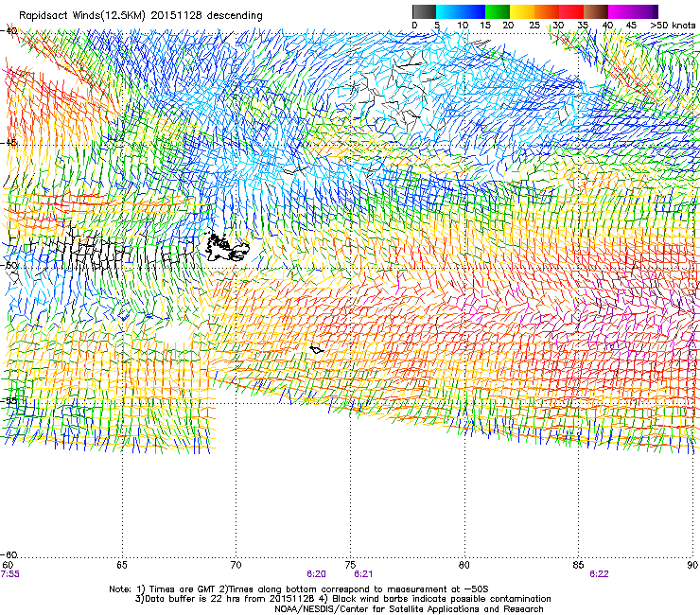
Task: Click the 6:21 pass time label
Action: click(x=363, y=574)
